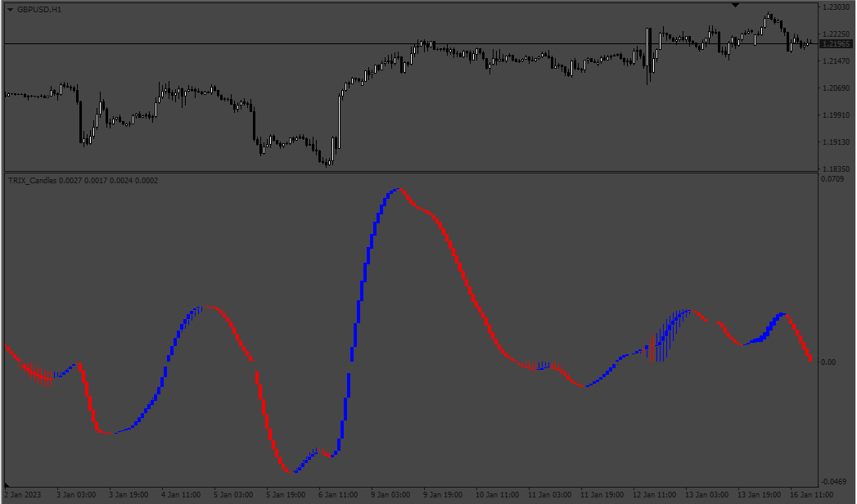The width and height of the screenshot is (857, 504).
Task: Click the 10 Jan 11:00 time label
Action: (498, 495)
